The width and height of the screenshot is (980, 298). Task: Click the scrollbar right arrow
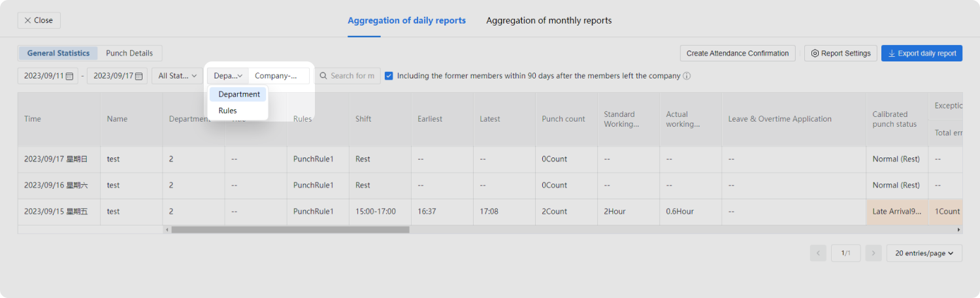959,229
